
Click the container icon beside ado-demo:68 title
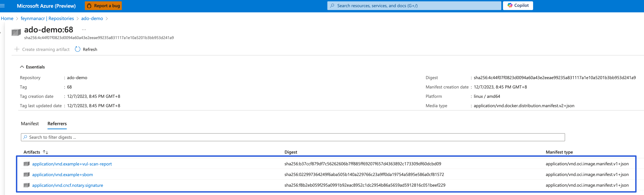point(16,32)
